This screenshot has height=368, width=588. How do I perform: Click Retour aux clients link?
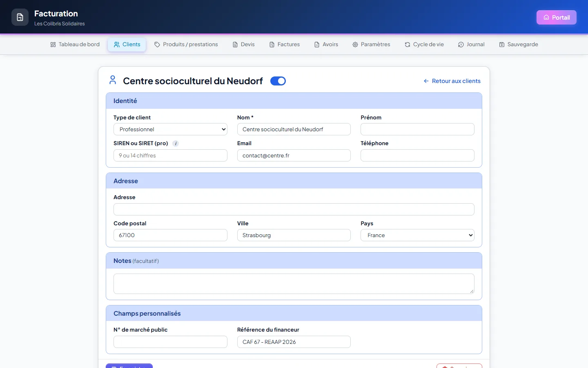coord(452,81)
